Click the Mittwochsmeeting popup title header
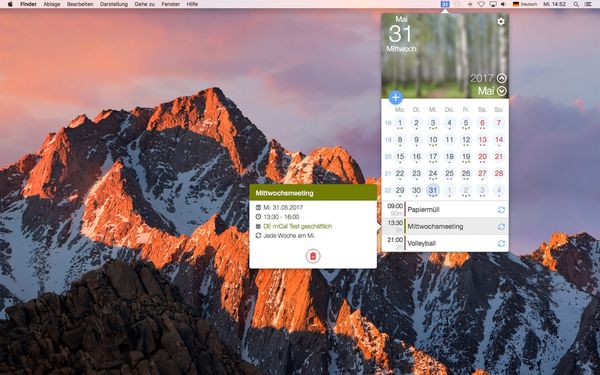The width and height of the screenshot is (600, 375). tap(313, 193)
